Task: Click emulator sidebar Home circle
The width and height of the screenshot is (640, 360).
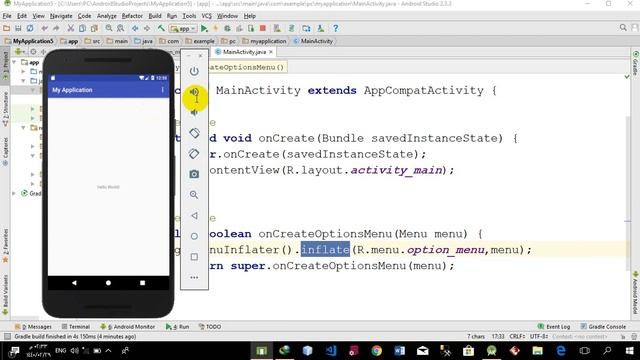Action: [x=194, y=236]
